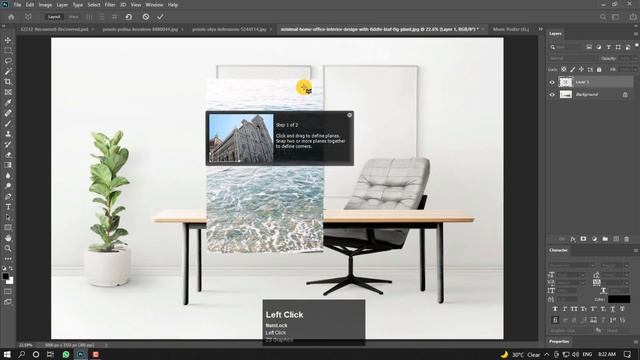
Task: Select the Dodge tool
Action: [x=8, y=186]
